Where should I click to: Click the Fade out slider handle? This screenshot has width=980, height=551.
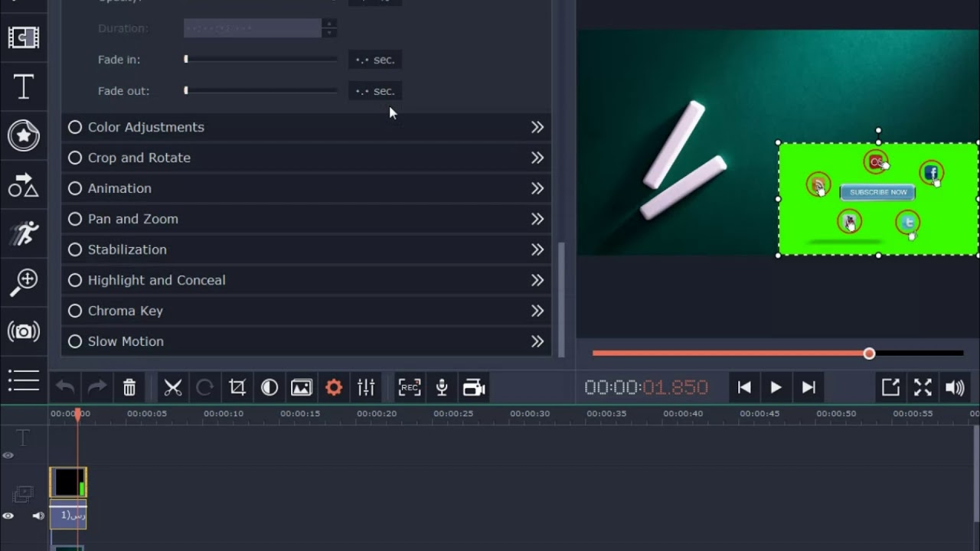tap(186, 90)
